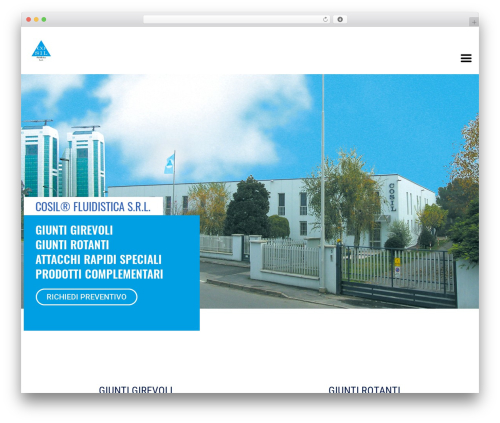The height and width of the screenshot is (423, 500).
Task: Minimize the window with yellow button
Action: click(36, 19)
